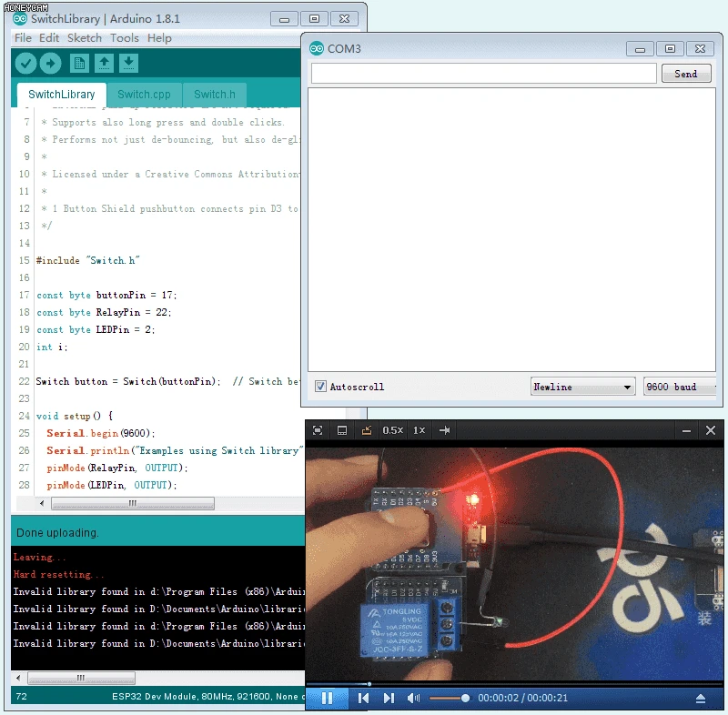Click the Upload arrow icon
Viewport: 728px width, 715px height.
click(x=51, y=63)
